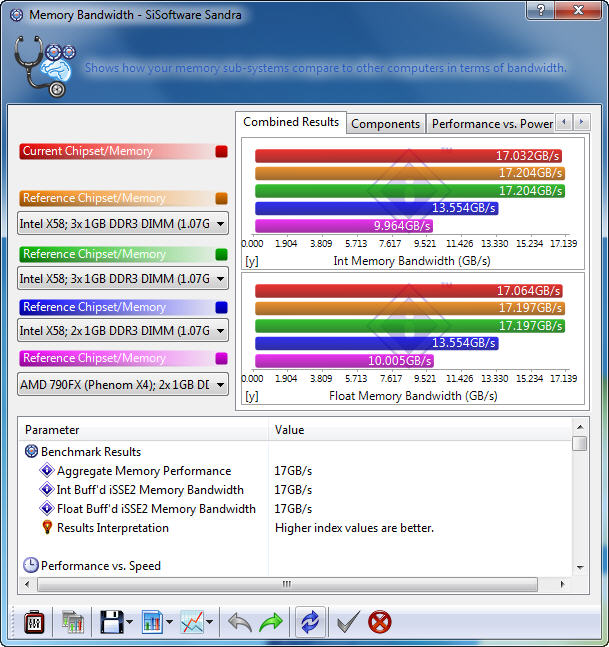The width and height of the screenshot is (609, 647).
Task: Switch to the Components tab
Action: [385, 124]
